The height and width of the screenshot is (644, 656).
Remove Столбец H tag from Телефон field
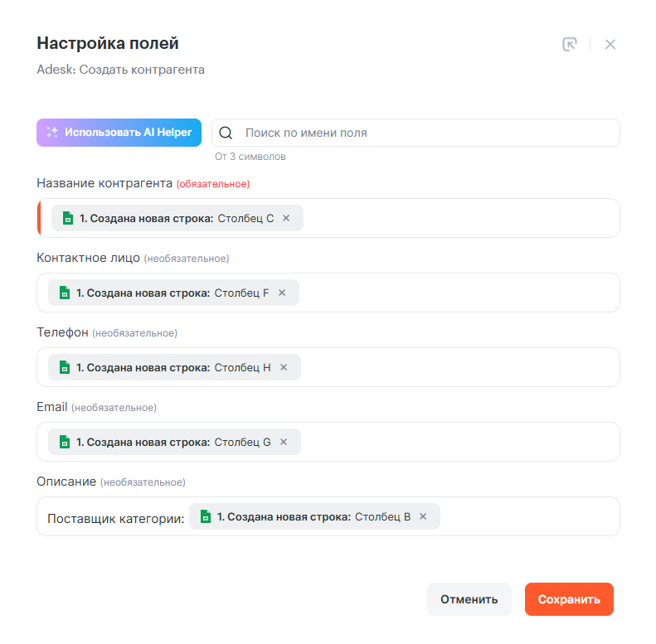(284, 367)
